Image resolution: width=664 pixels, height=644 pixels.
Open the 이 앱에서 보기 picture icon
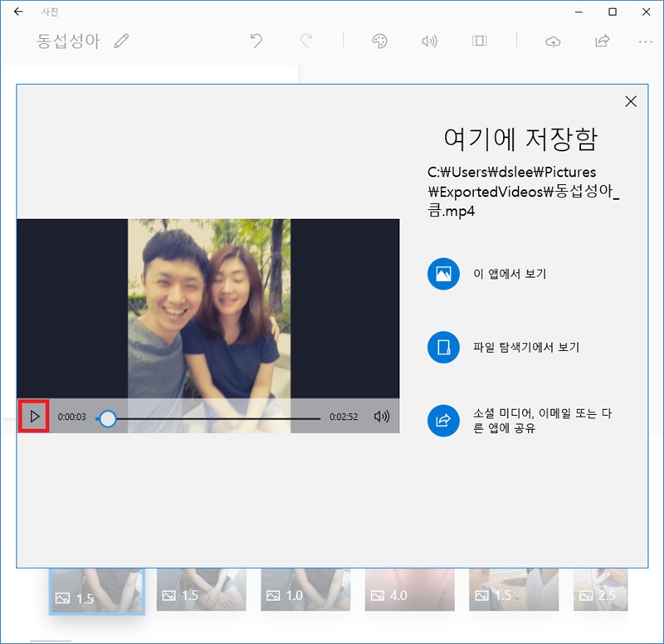[442, 273]
